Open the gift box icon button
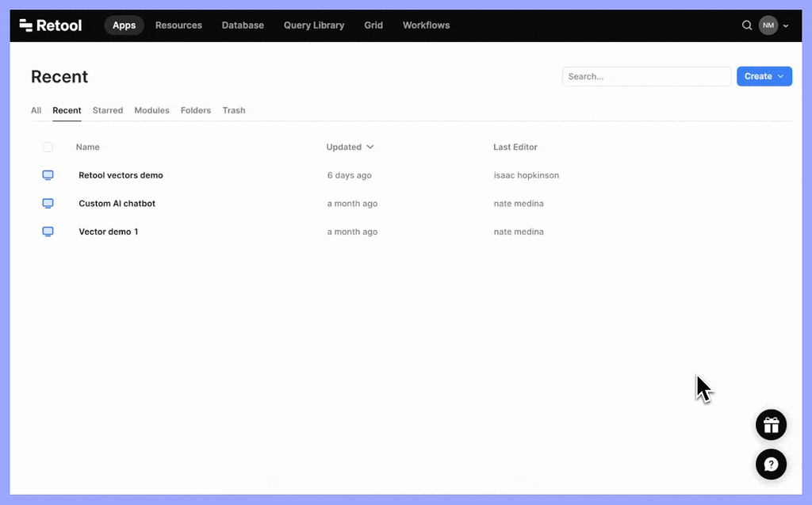 (771, 425)
